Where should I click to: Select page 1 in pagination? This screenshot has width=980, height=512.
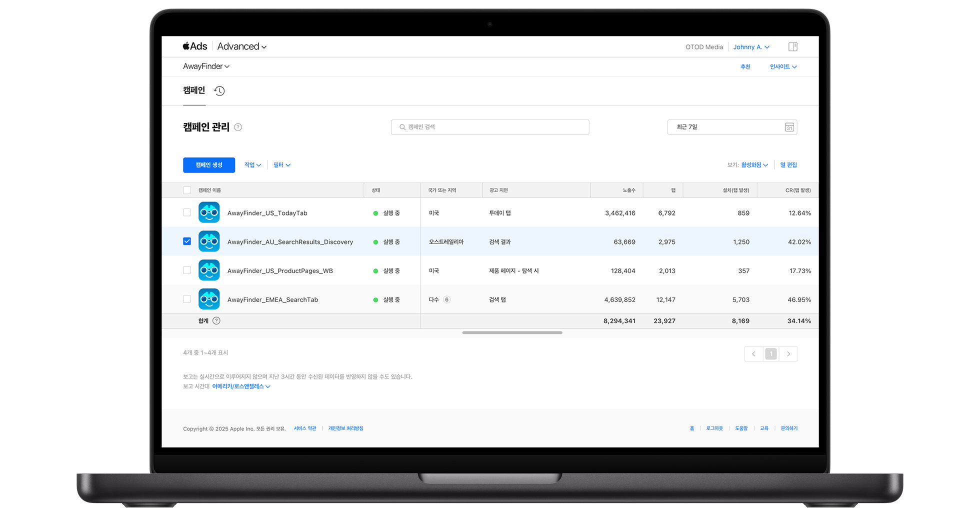pos(771,354)
